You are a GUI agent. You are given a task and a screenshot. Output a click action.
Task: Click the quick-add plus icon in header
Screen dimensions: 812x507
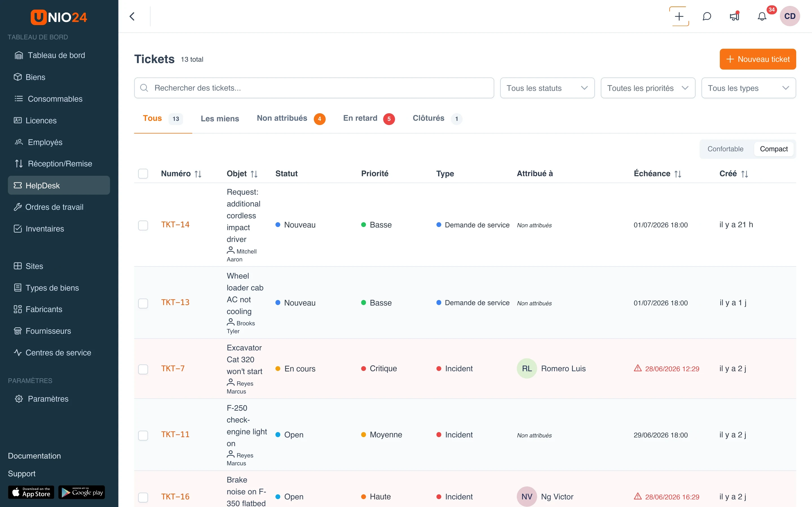(679, 16)
